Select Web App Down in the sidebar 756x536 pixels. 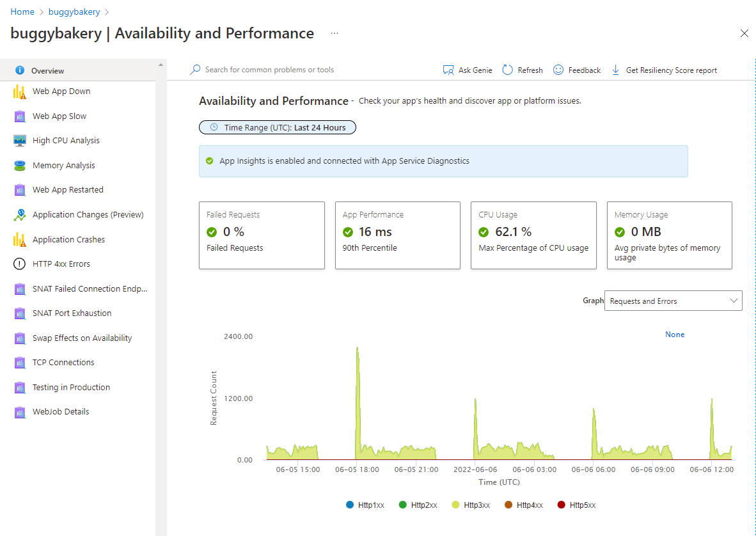63,91
